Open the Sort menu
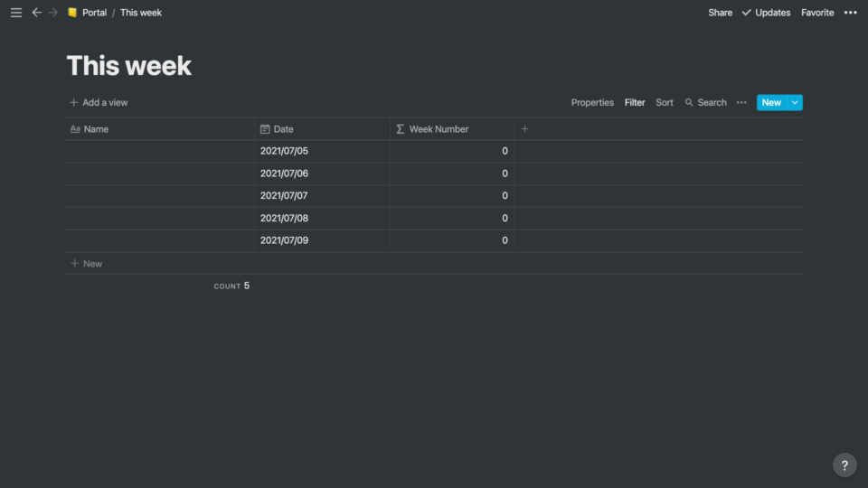The width and height of the screenshot is (868, 488). pos(665,102)
